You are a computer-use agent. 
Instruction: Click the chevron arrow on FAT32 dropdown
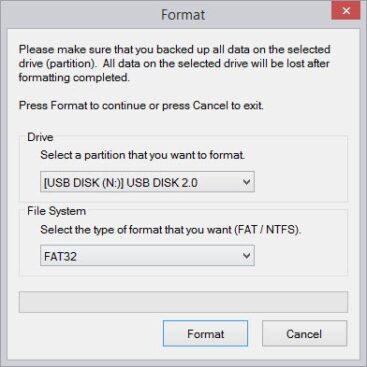point(247,256)
